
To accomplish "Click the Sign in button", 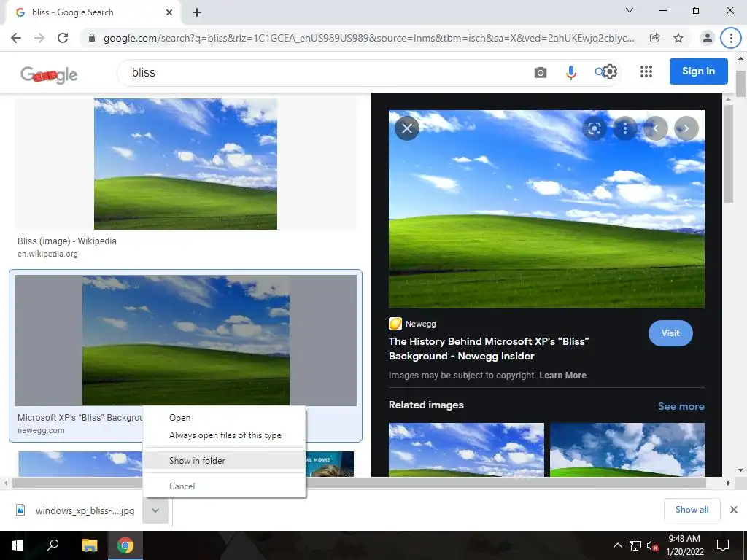I will point(698,71).
